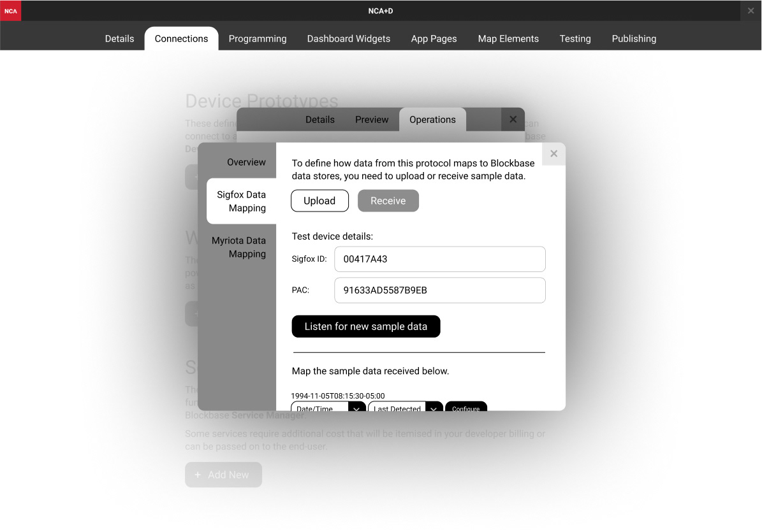Open the Details tab in top navigation
762x532 pixels.
[119, 39]
